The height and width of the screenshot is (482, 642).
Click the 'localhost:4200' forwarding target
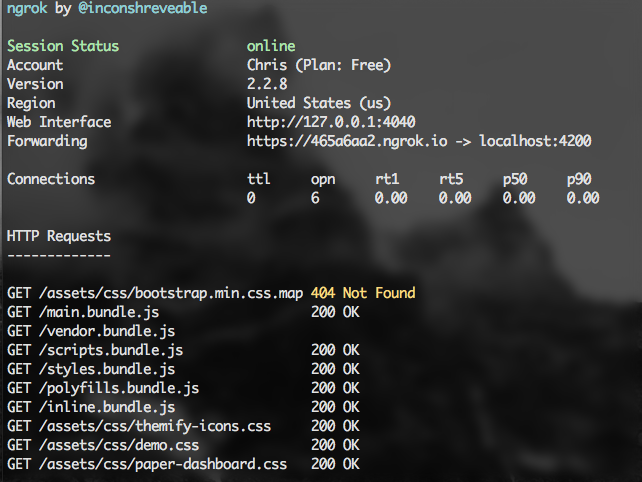(536, 141)
